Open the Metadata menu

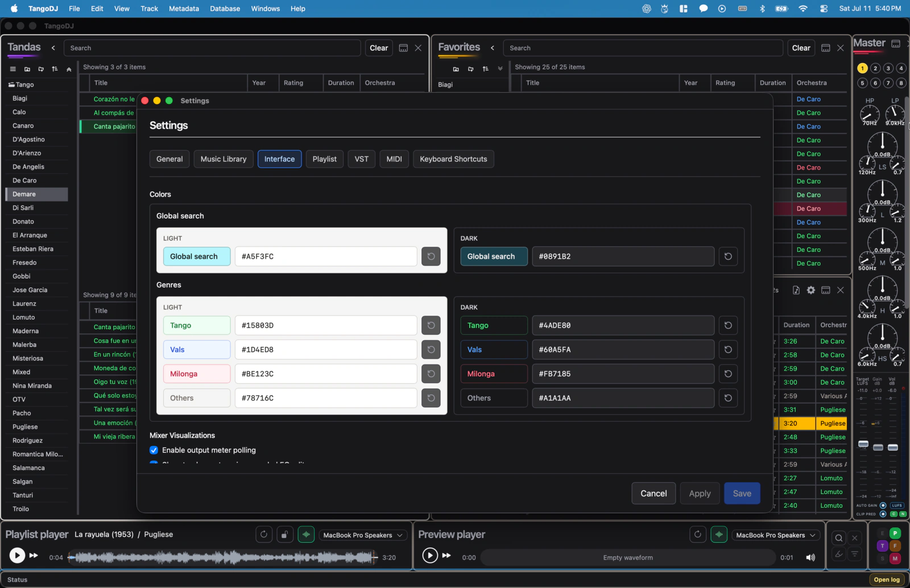coord(184,9)
